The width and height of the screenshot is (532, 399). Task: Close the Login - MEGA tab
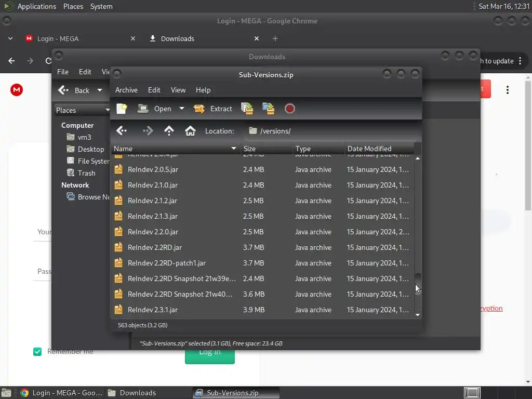[133, 38]
